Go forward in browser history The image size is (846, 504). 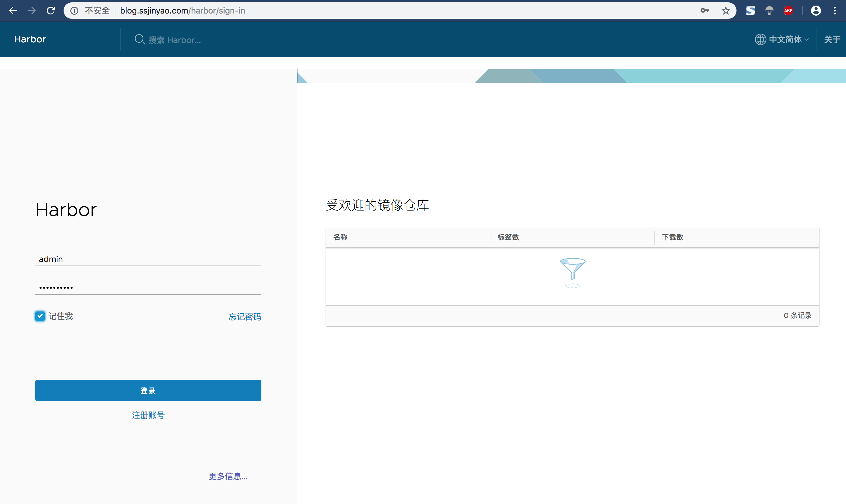[32, 11]
